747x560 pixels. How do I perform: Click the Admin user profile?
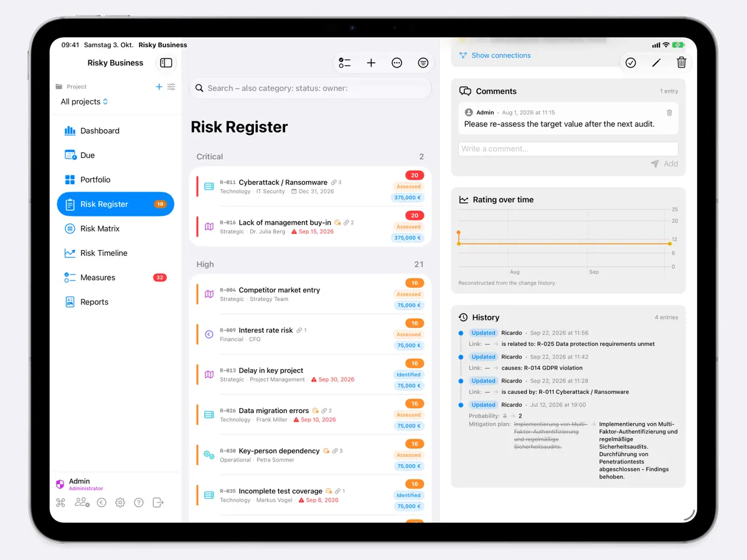tap(80, 484)
